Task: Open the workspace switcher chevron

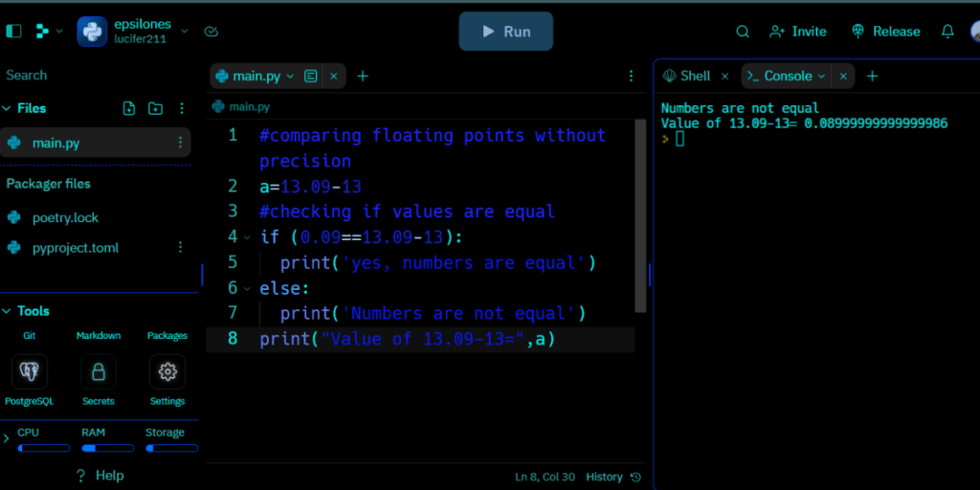Action: coord(60,31)
